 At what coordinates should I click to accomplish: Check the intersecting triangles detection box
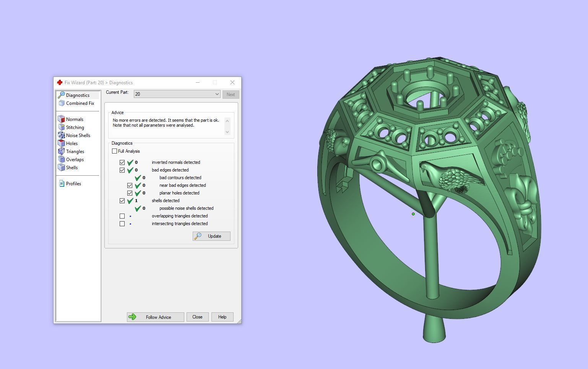(122, 224)
